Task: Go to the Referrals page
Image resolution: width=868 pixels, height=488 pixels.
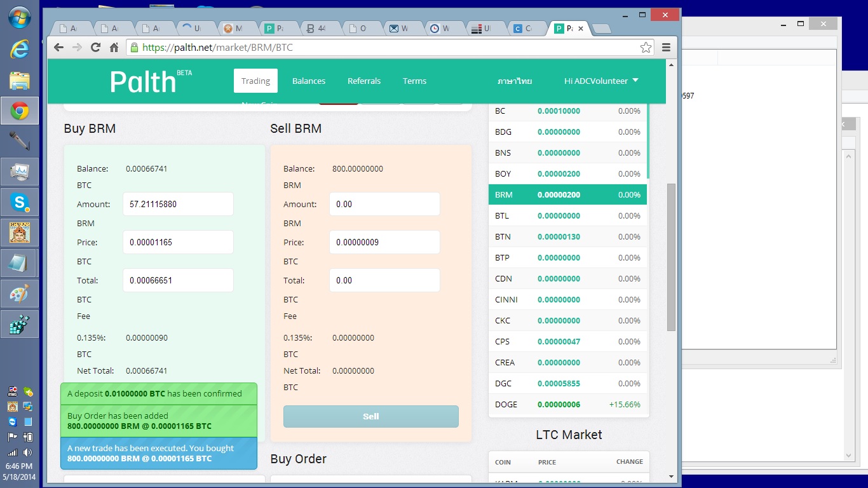Action: 364,81
